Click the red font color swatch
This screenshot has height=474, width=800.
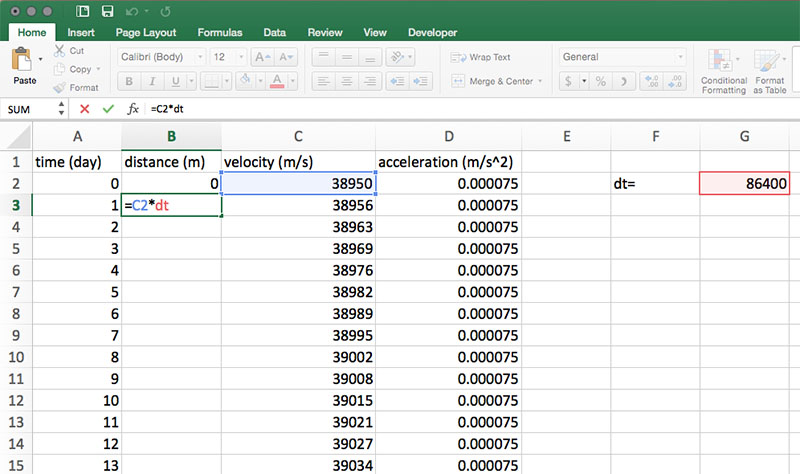pyautogui.click(x=276, y=82)
